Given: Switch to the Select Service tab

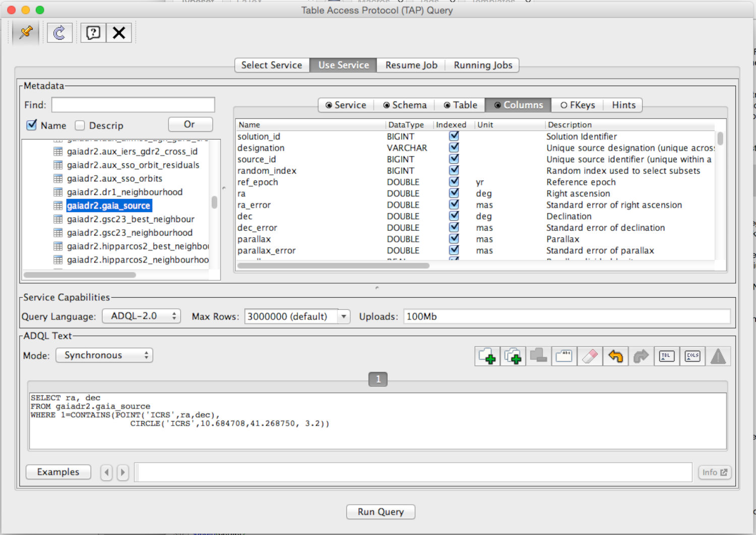Looking at the screenshot, I should point(272,65).
